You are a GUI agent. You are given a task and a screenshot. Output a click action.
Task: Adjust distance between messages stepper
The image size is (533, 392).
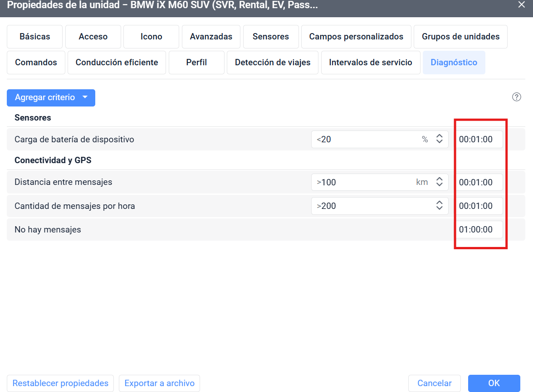[x=439, y=182]
